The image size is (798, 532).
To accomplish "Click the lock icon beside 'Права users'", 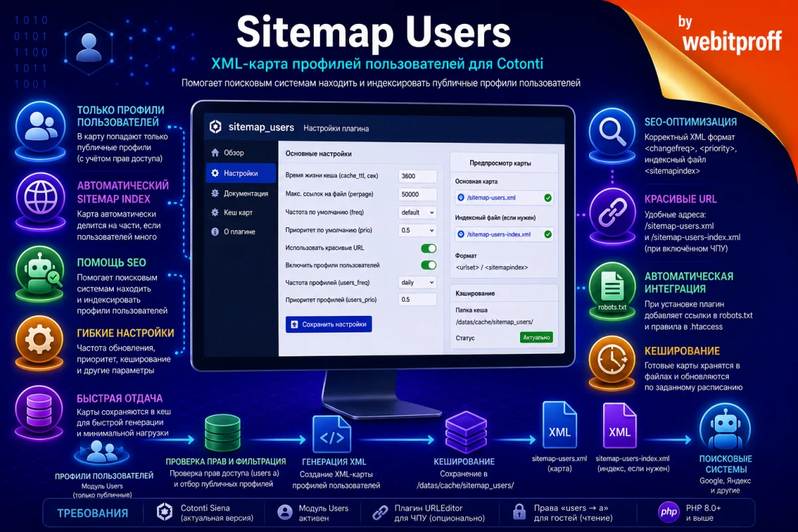I will pos(520,512).
